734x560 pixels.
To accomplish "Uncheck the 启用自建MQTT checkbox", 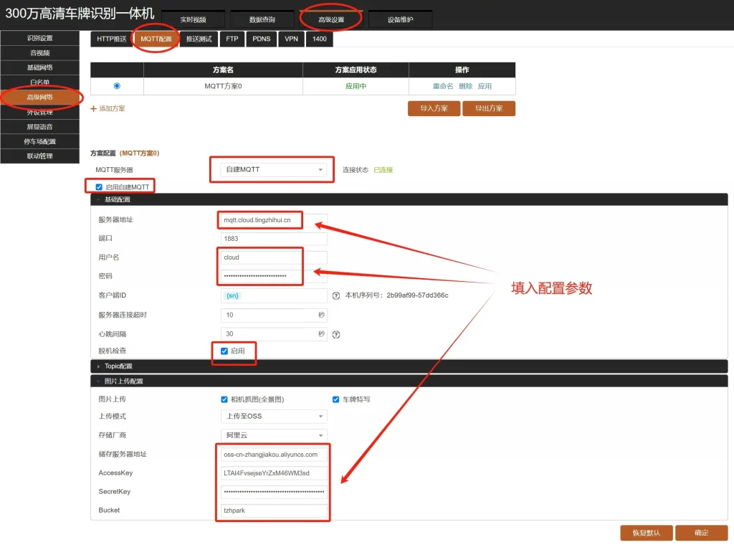I will [x=98, y=186].
